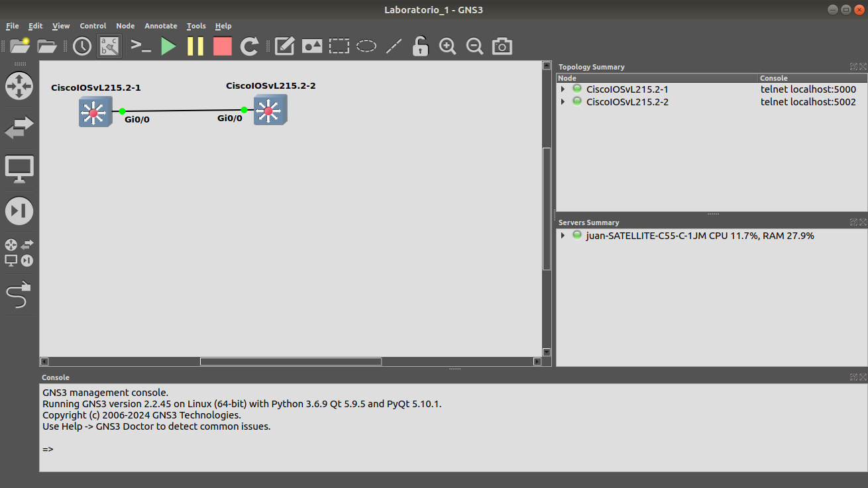Click the console command prompt input
Viewport: 868px width, 488px height.
pyautogui.click(x=453, y=450)
